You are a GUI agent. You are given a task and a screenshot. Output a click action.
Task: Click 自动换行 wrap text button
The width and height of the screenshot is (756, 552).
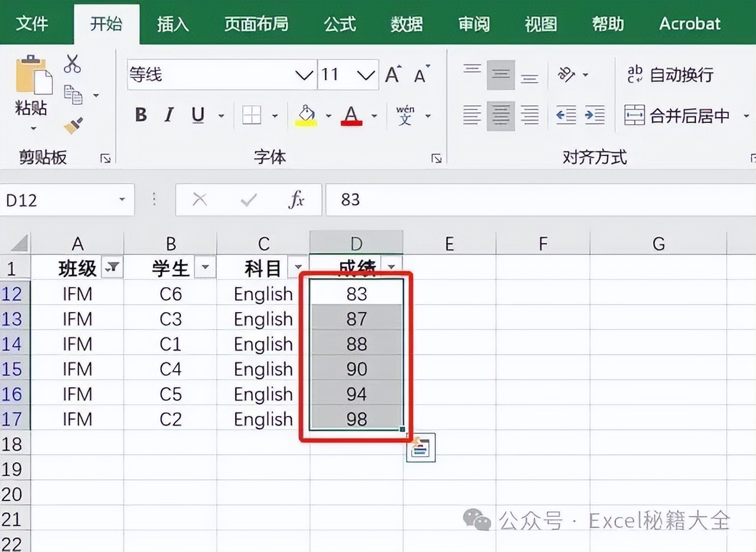coord(670,75)
